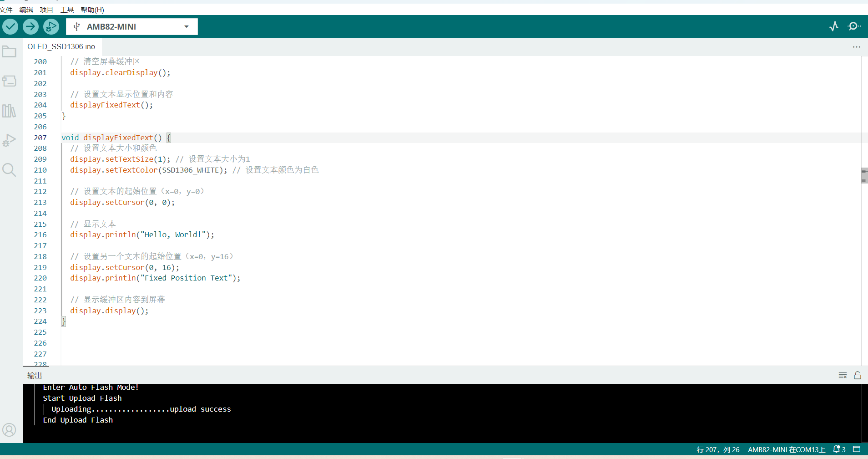868x459 pixels.
Task: Open the 帮助(H) menu
Action: click(x=92, y=10)
